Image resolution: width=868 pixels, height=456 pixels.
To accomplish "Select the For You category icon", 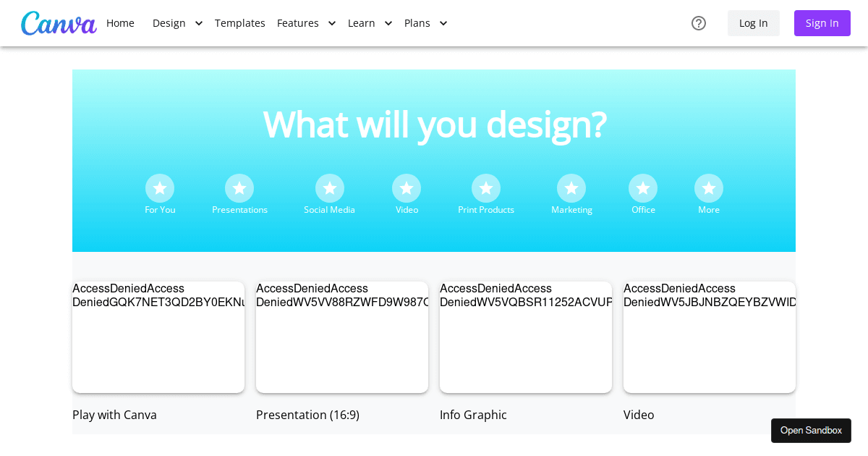I will click(160, 188).
